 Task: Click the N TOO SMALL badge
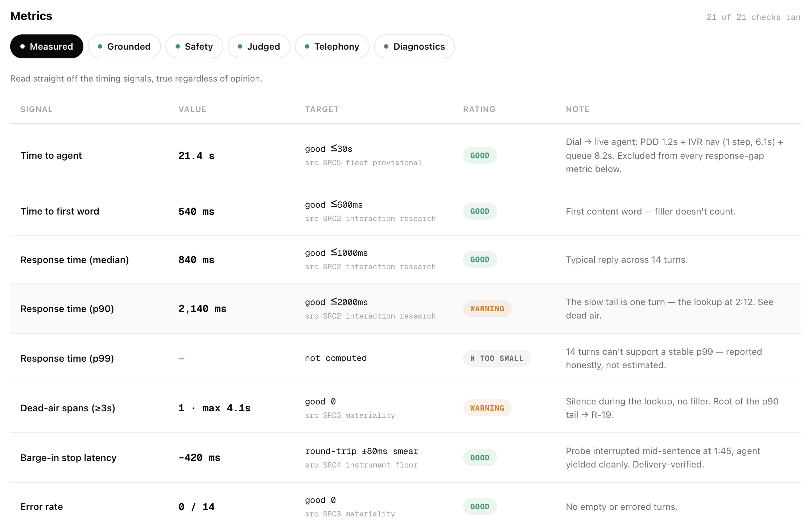[497, 358]
